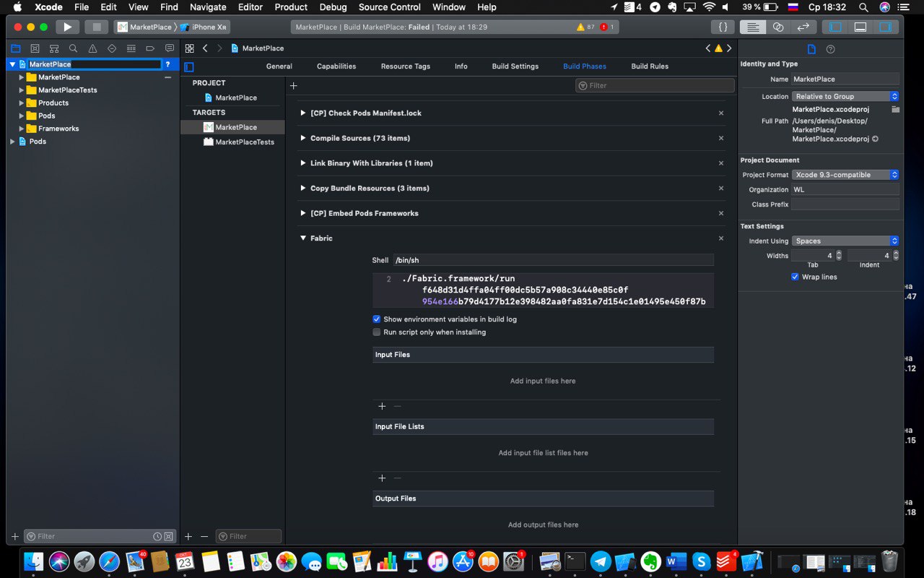This screenshot has height=578, width=924.
Task: Click the Organization field
Action: point(845,189)
